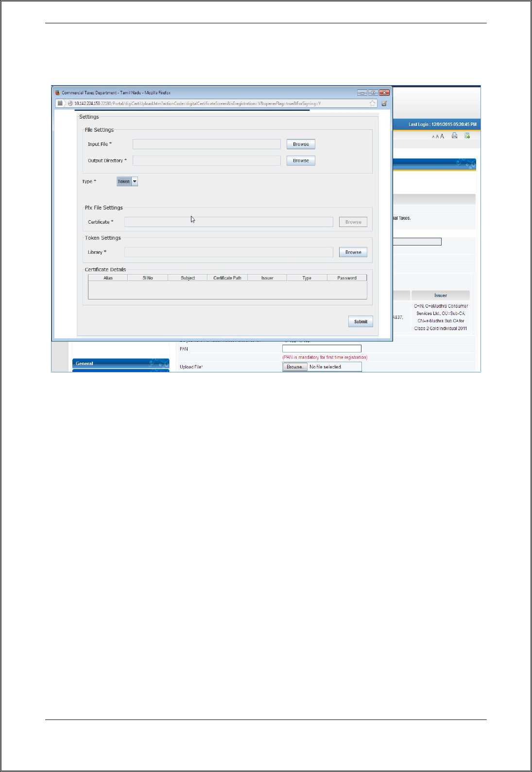Click the Certificate Path column header
This screenshot has width=532, height=772.
tap(227, 278)
